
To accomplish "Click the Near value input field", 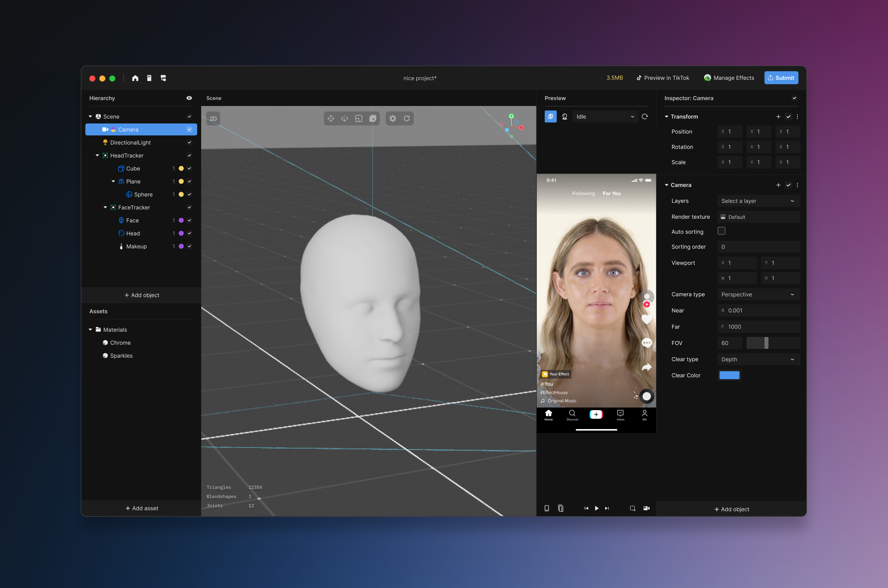I will pos(759,310).
